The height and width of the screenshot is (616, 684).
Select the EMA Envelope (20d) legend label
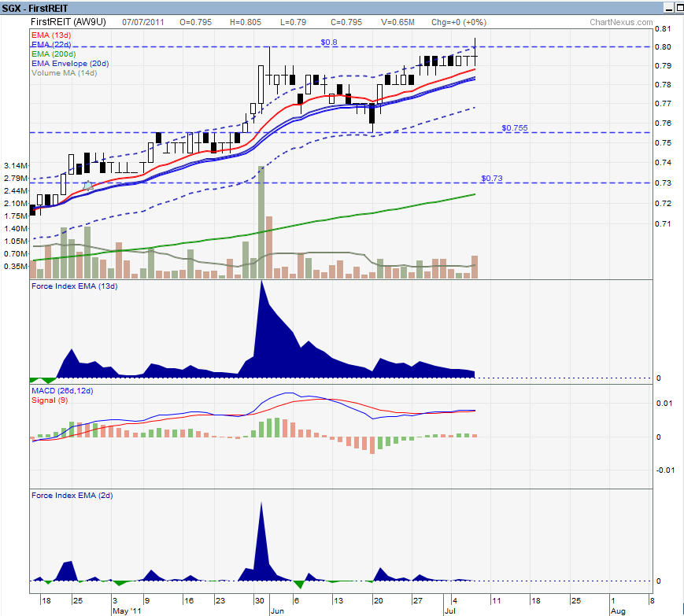click(x=70, y=64)
